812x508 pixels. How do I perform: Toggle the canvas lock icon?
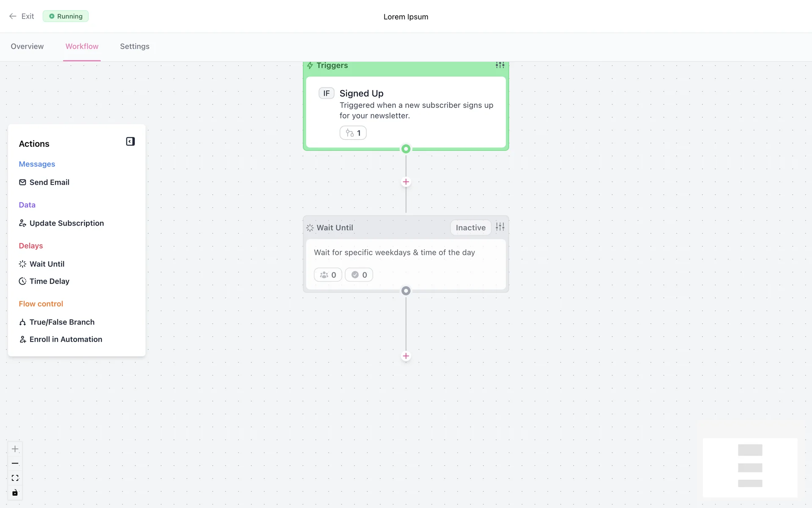[x=15, y=493]
